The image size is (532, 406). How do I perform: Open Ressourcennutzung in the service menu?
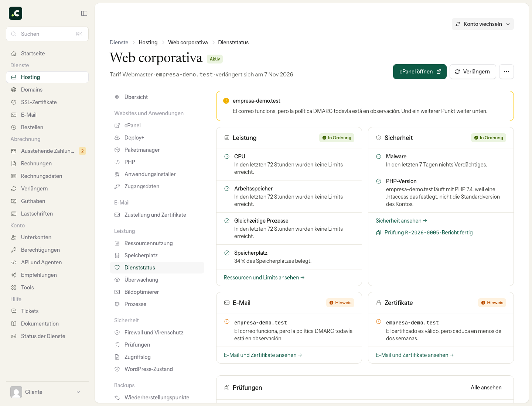tap(157, 243)
